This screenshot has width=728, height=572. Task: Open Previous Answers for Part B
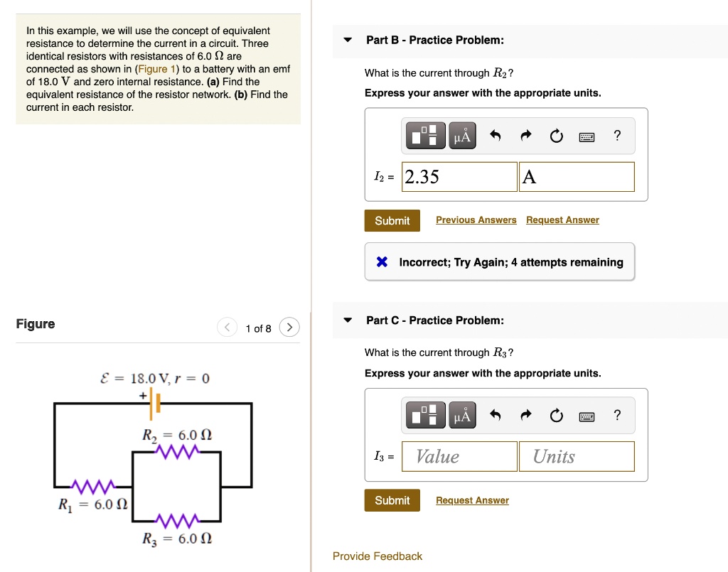pyautogui.click(x=476, y=220)
